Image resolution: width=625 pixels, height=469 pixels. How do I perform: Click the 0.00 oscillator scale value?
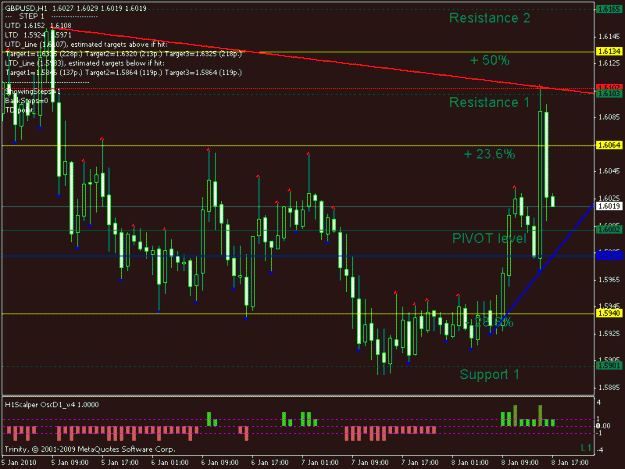603,426
